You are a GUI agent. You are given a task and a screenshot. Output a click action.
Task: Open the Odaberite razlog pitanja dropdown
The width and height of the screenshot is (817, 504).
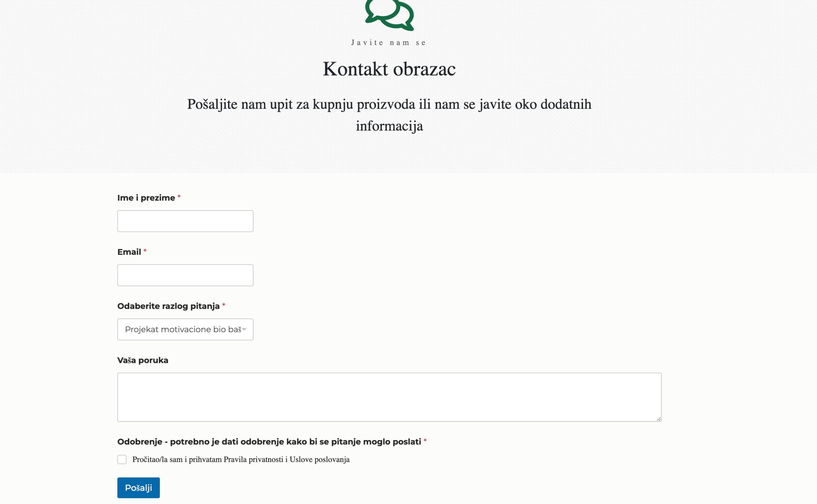point(185,329)
